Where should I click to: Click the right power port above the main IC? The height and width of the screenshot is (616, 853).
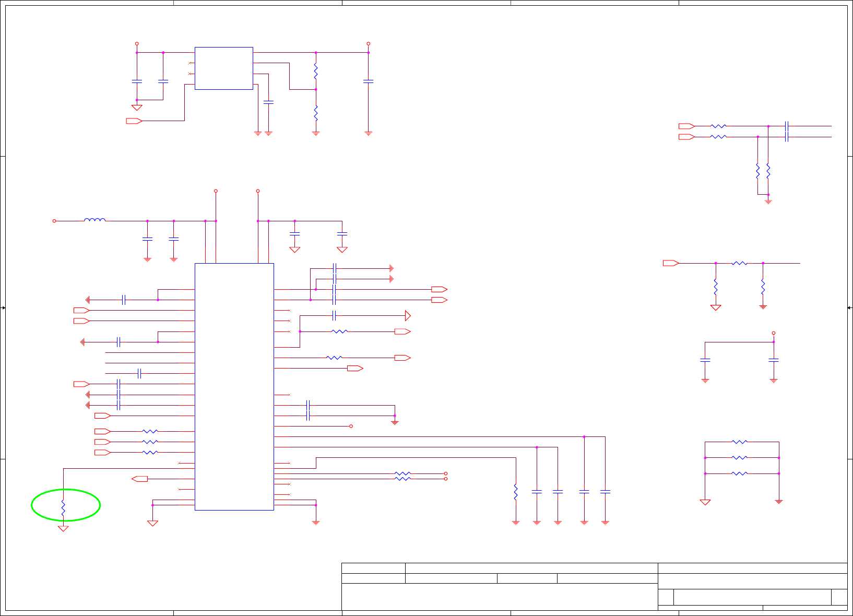coord(258,191)
